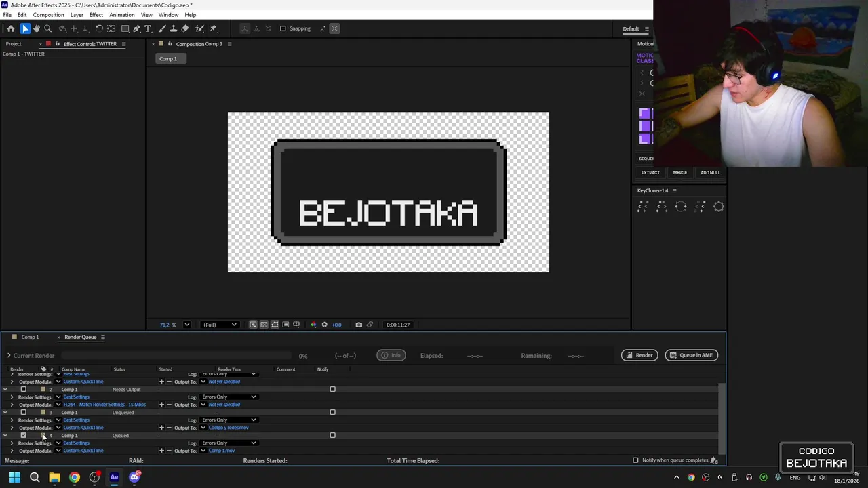Screen dimensions: 868x488
Task: Select the Hand tool
Action: click(37, 28)
